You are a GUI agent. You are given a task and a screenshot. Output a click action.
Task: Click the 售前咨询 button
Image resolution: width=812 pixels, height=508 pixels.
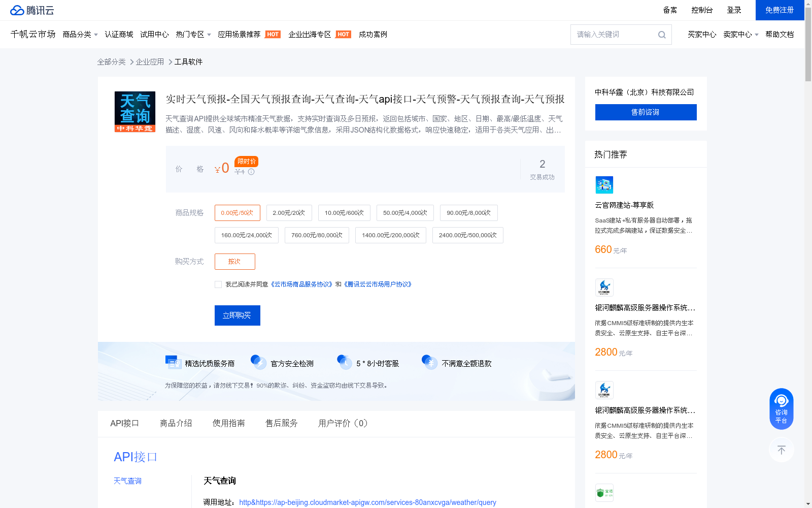(646, 112)
